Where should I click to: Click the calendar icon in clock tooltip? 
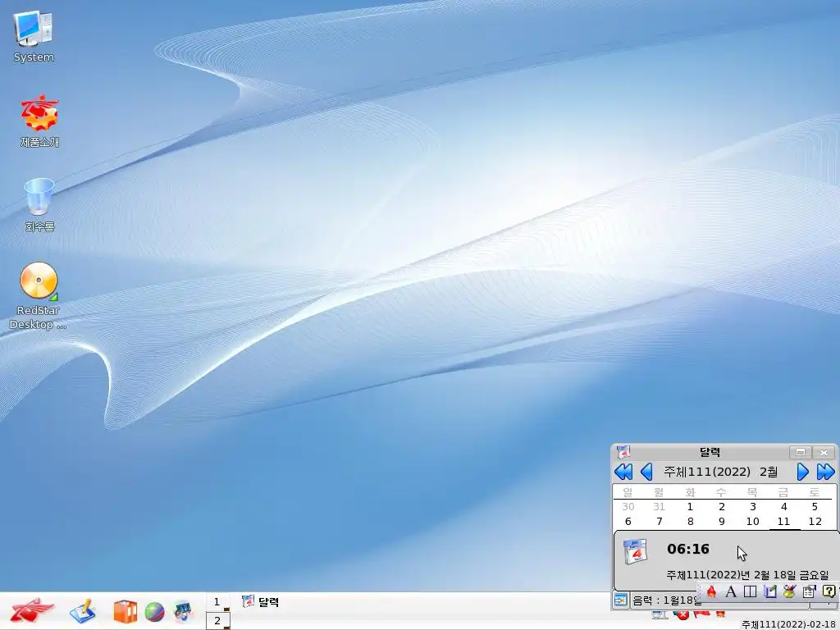pyautogui.click(x=636, y=552)
